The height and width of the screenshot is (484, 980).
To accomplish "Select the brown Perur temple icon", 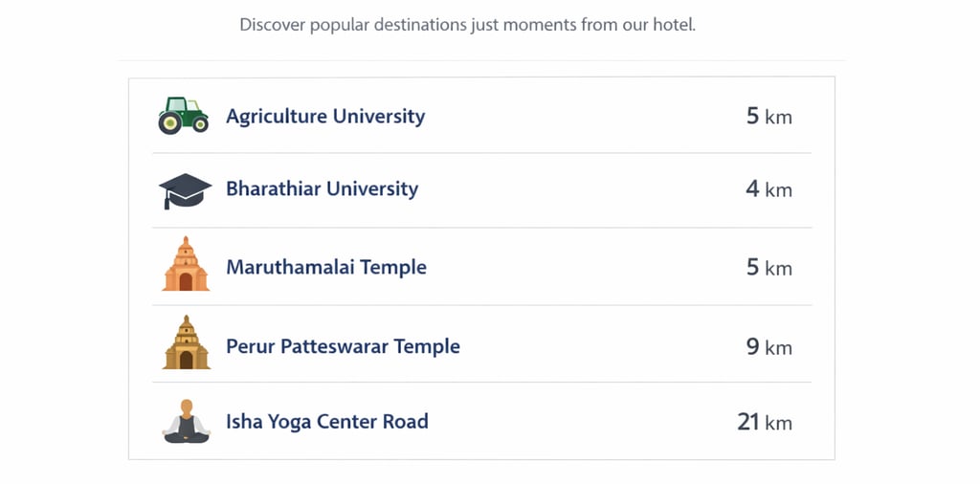I will pos(187,342).
